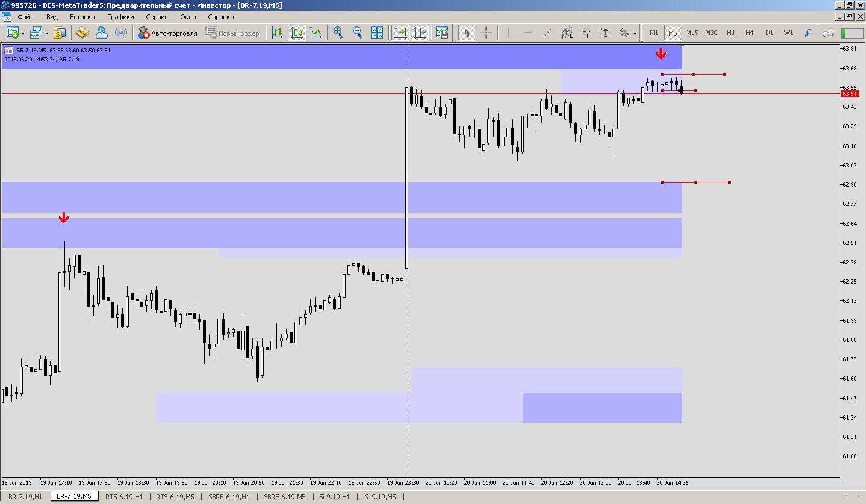Screen dimensions: 866x504
Task: Open the Файл menu
Action: coord(26,17)
